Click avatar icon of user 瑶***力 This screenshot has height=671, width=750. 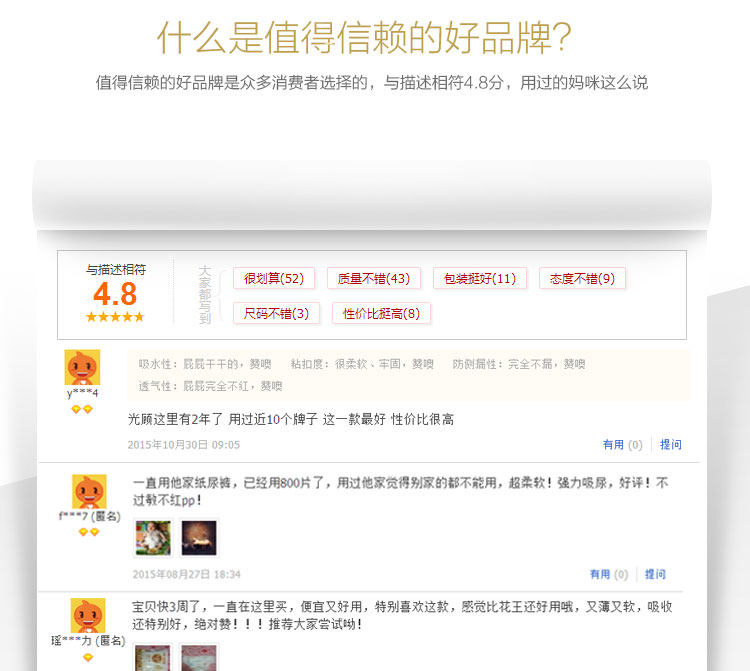coord(88,616)
